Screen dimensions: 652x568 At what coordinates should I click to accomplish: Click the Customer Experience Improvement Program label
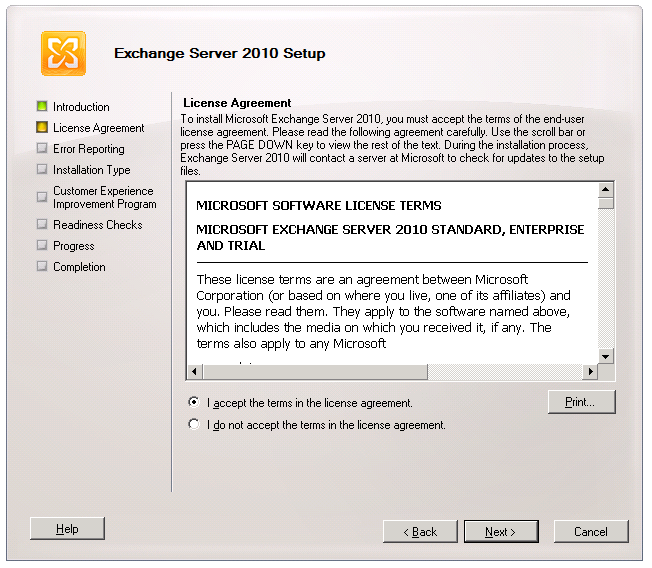pyautogui.click(x=104, y=198)
